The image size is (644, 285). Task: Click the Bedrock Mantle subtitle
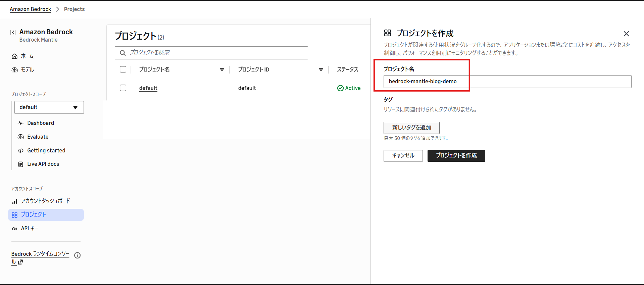38,40
